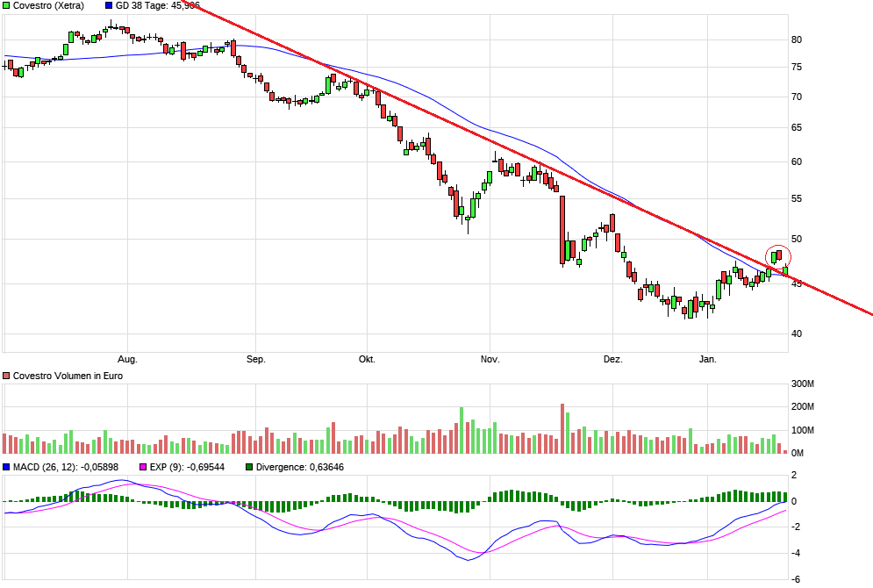Click the 65 price axis label
This screenshot has height=588, width=873.
(x=797, y=127)
